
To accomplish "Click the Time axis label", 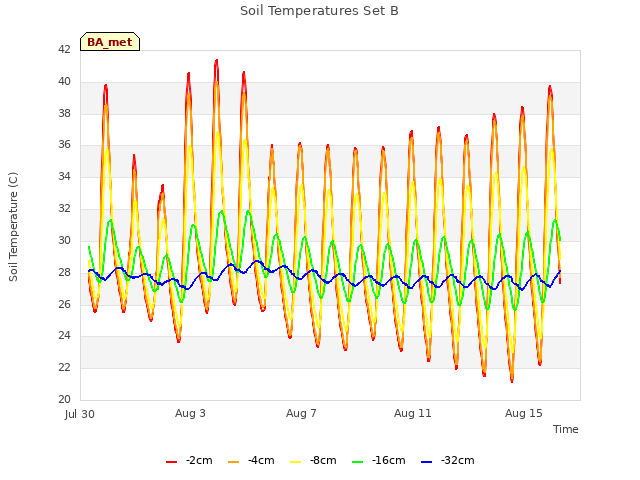I will tap(566, 429).
